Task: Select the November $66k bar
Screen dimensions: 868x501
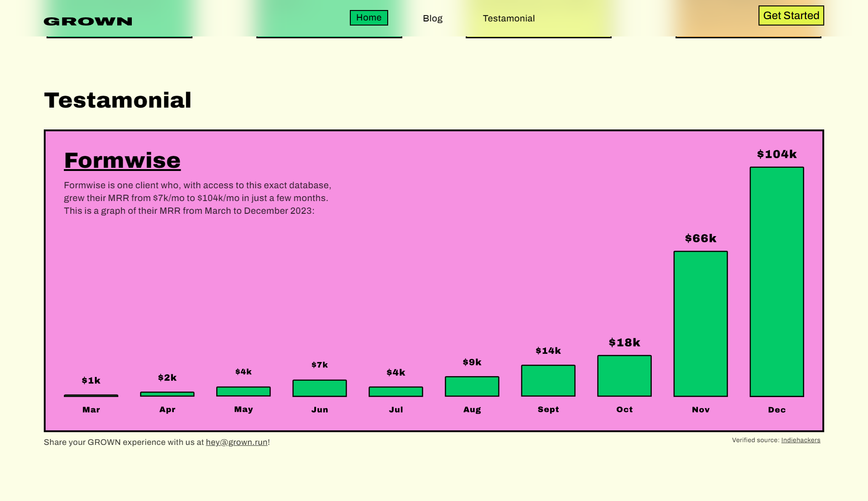Action: tap(701, 324)
